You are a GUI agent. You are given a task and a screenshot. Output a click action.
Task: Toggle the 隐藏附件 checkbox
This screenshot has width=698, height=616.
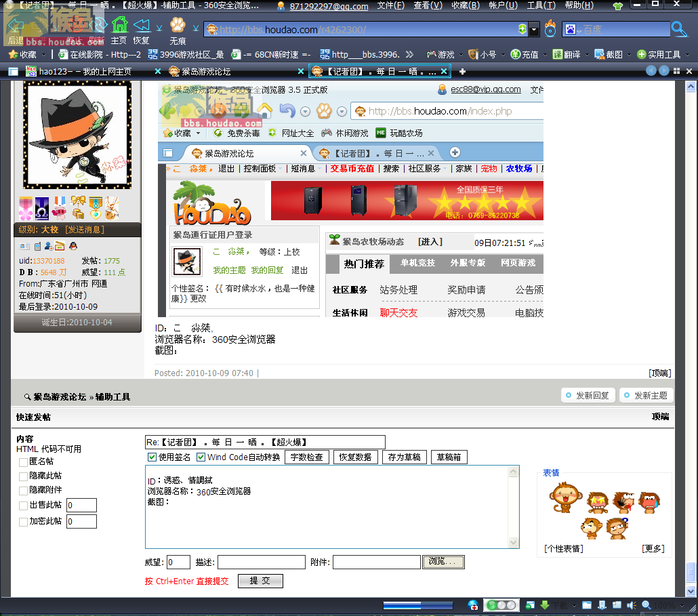point(23,491)
